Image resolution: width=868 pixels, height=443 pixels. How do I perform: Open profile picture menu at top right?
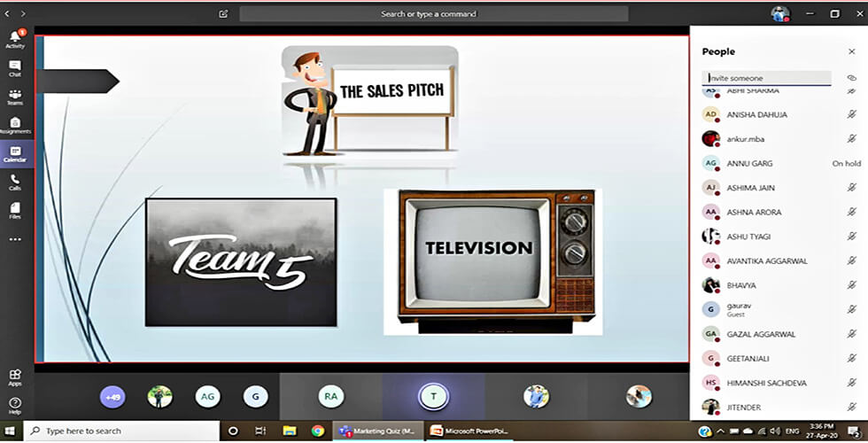(x=779, y=14)
